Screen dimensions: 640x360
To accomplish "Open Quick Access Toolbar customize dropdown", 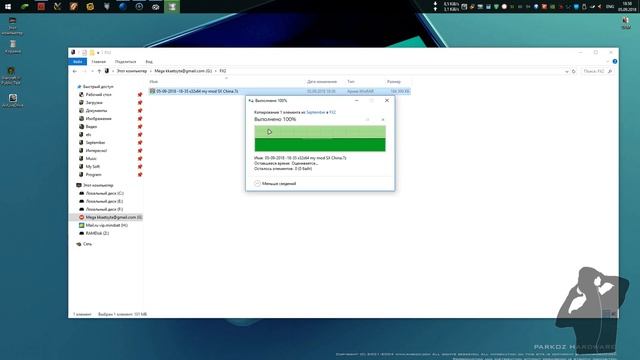I will [98, 53].
